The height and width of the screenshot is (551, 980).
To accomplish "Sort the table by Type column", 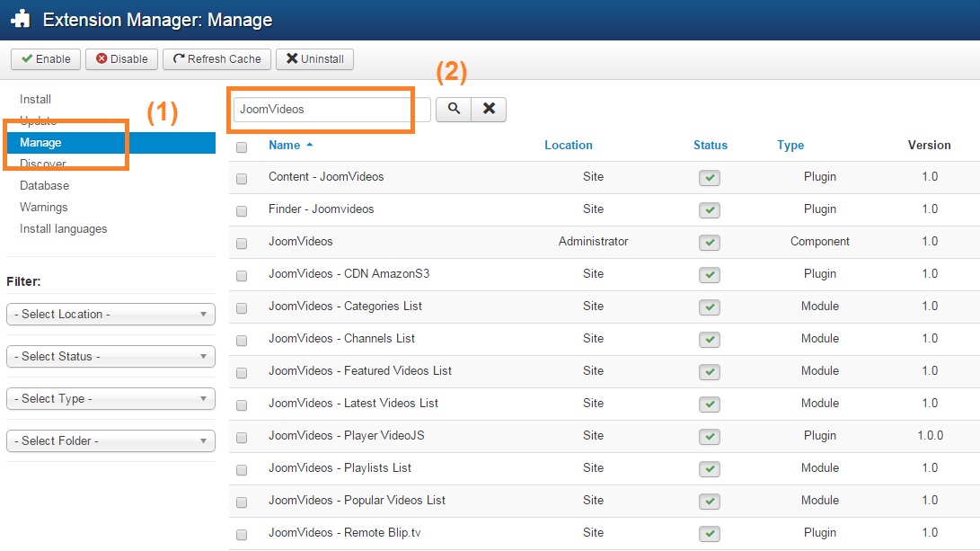I will tap(790, 145).
